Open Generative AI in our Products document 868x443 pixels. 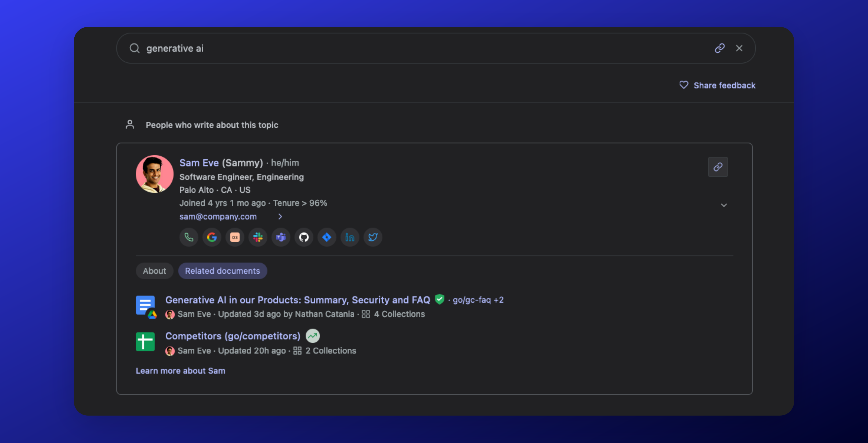click(297, 300)
